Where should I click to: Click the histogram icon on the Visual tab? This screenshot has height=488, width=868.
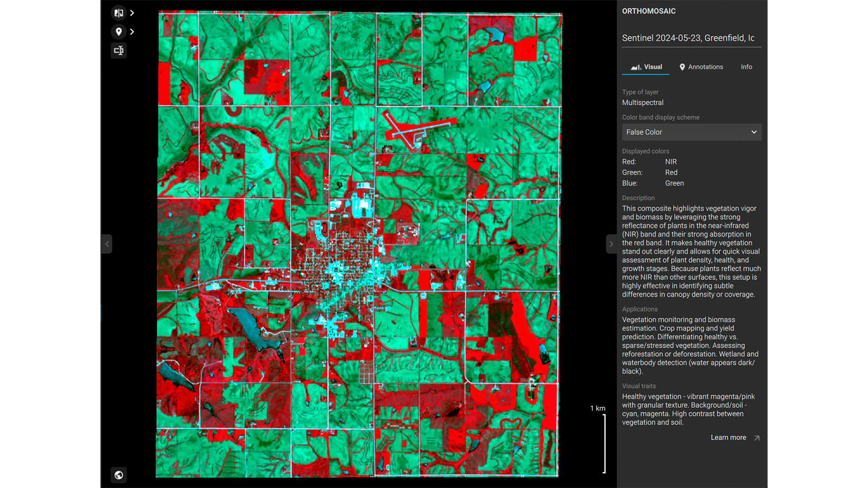point(635,67)
